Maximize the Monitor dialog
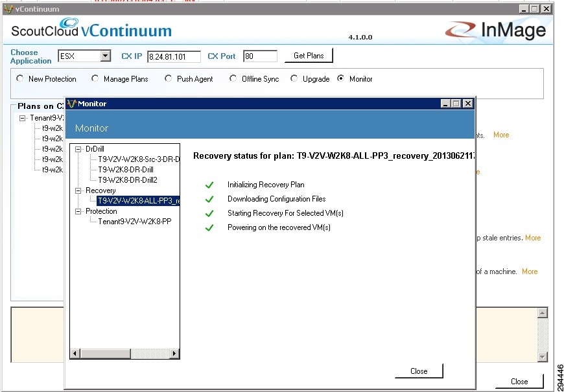 [x=456, y=104]
